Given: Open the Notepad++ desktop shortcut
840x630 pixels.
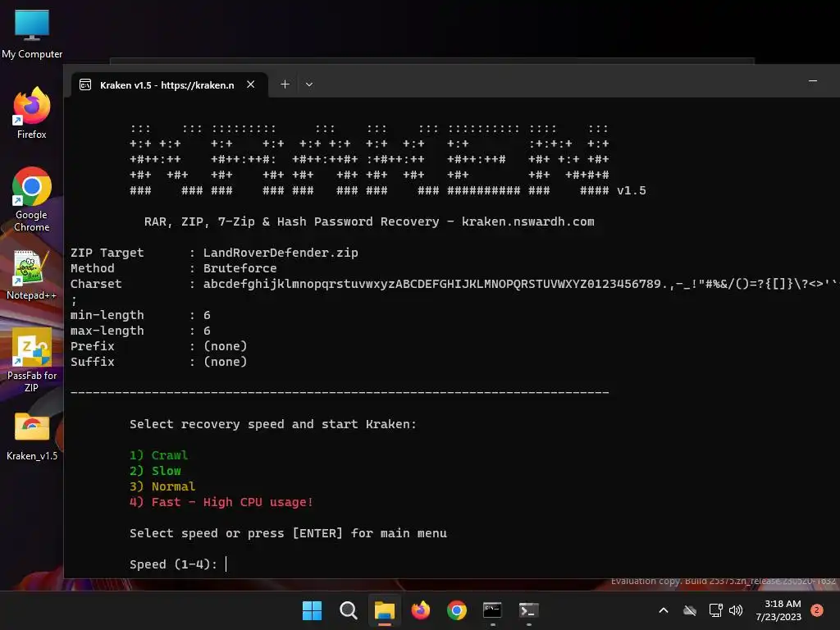Looking at the screenshot, I should coord(32,275).
